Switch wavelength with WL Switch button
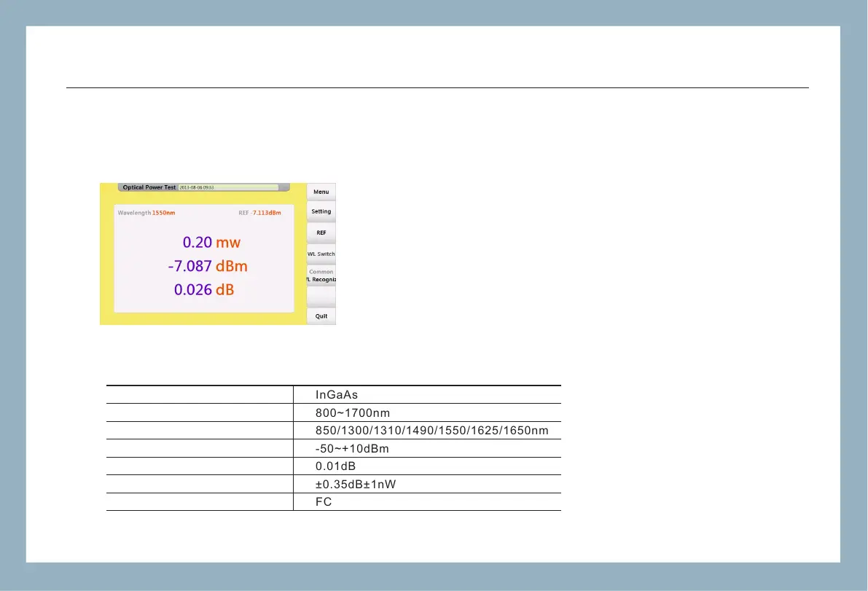The width and height of the screenshot is (868, 591). tap(321, 254)
